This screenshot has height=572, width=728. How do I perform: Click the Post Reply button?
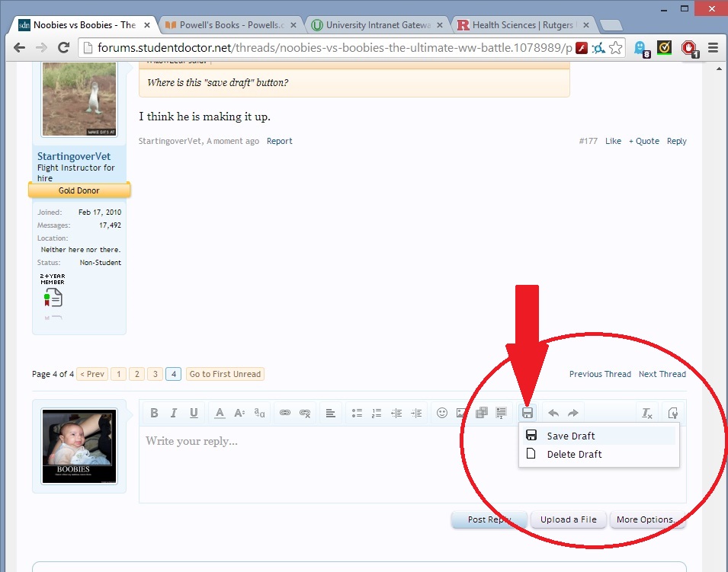pos(489,519)
